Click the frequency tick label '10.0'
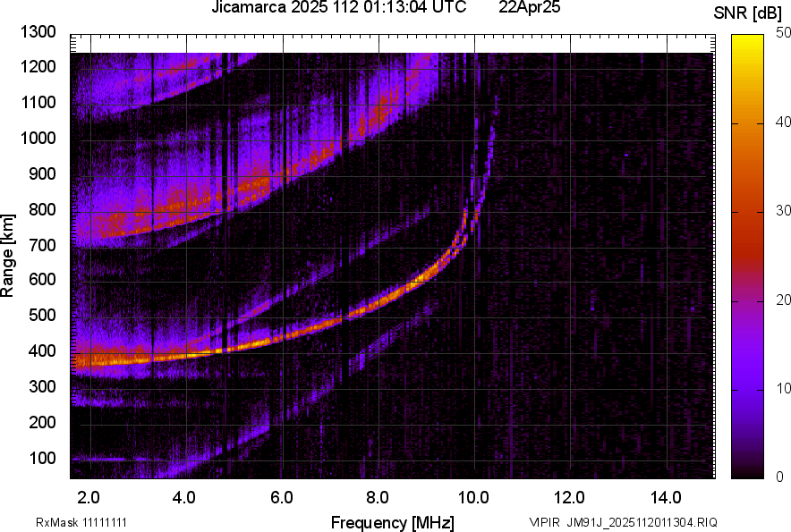791x532 pixels. click(473, 498)
